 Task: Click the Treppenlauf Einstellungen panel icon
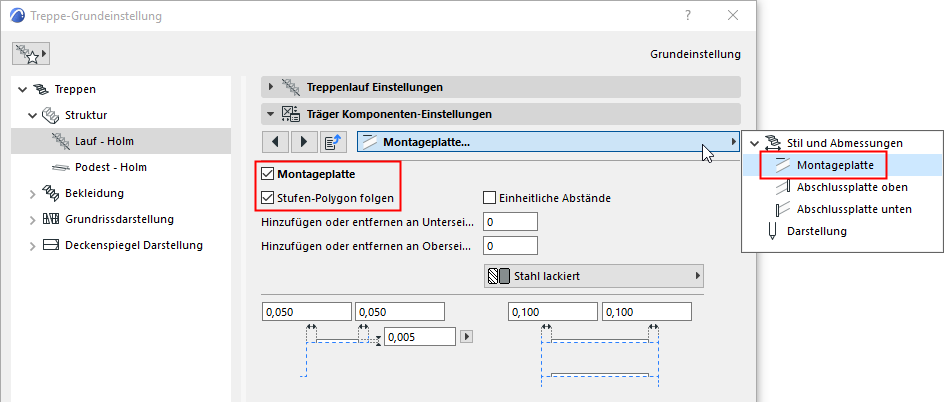tap(290, 87)
